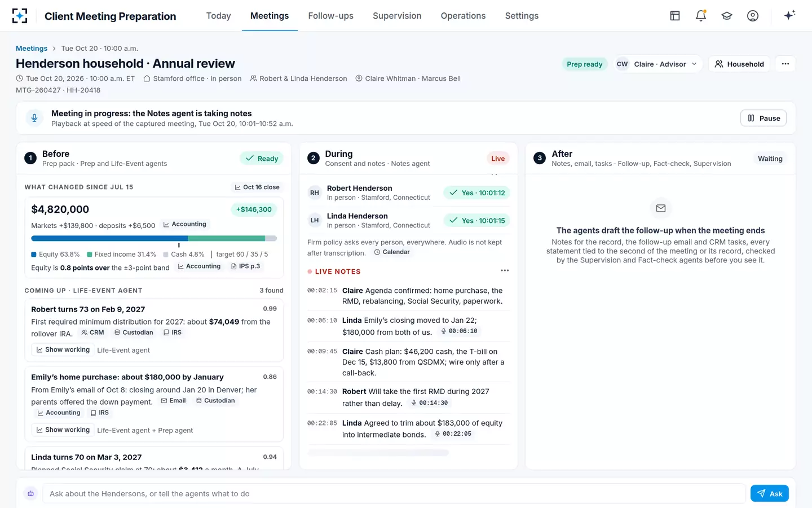812x508 pixels.
Task: Open the Custodian chip on Robert turns 73
Action: 134,332
